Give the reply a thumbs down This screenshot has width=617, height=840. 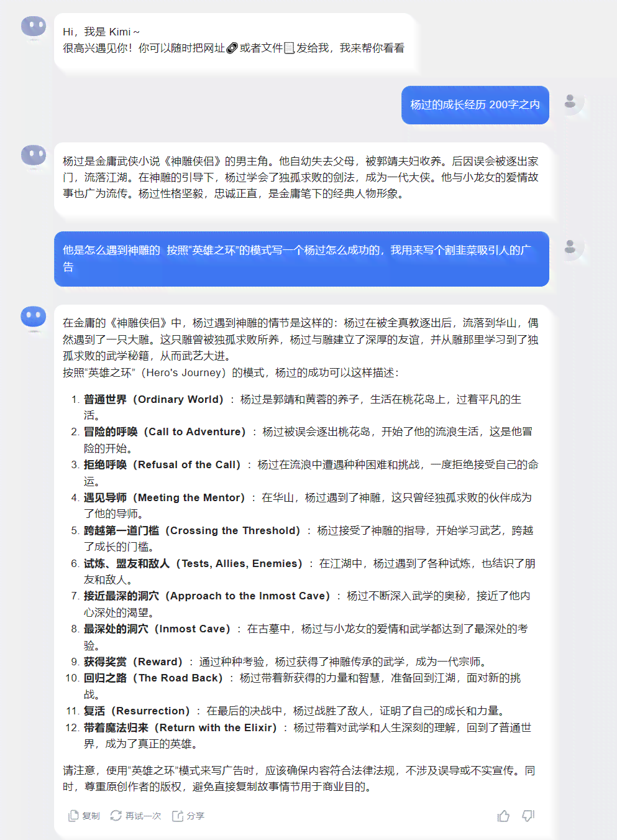528,816
